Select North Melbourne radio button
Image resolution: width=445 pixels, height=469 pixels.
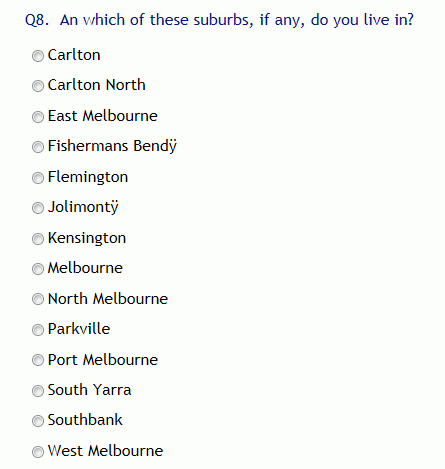click(38, 299)
